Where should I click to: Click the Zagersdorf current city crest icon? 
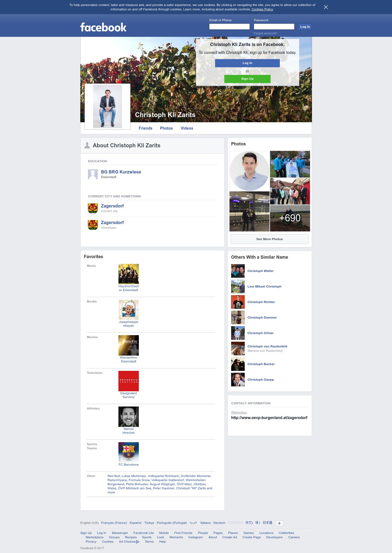[93, 208]
